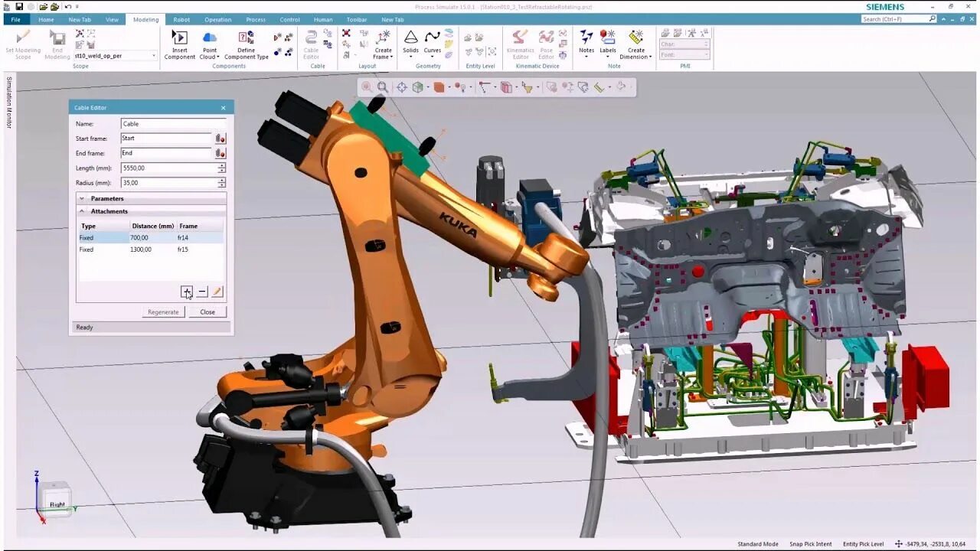Click the Name field containing Cable
Screen dimensions: 980x551
[174, 124]
